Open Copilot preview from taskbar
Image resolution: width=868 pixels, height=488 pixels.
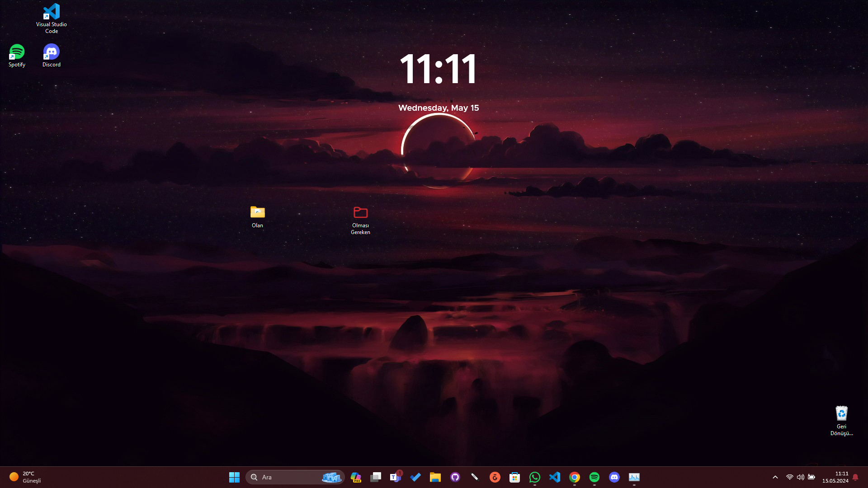pyautogui.click(x=356, y=477)
